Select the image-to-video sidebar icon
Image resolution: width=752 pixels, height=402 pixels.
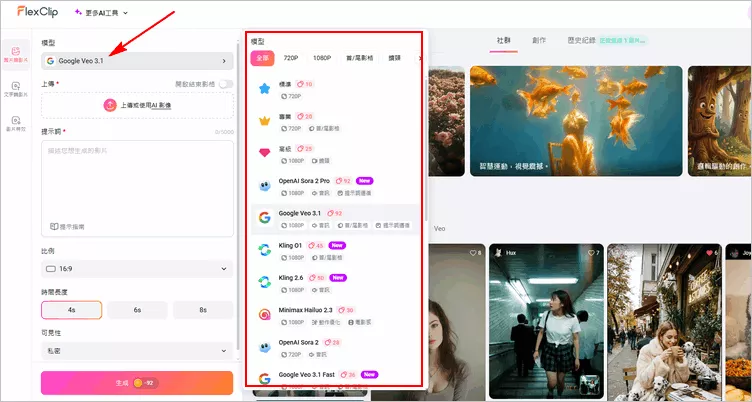(16, 55)
